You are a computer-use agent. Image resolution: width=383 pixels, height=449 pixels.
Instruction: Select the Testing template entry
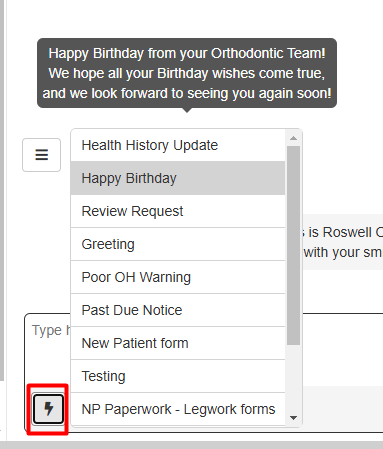click(x=178, y=376)
